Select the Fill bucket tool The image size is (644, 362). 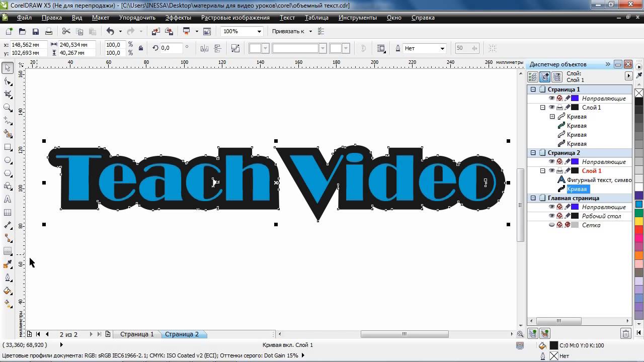pos(8,291)
